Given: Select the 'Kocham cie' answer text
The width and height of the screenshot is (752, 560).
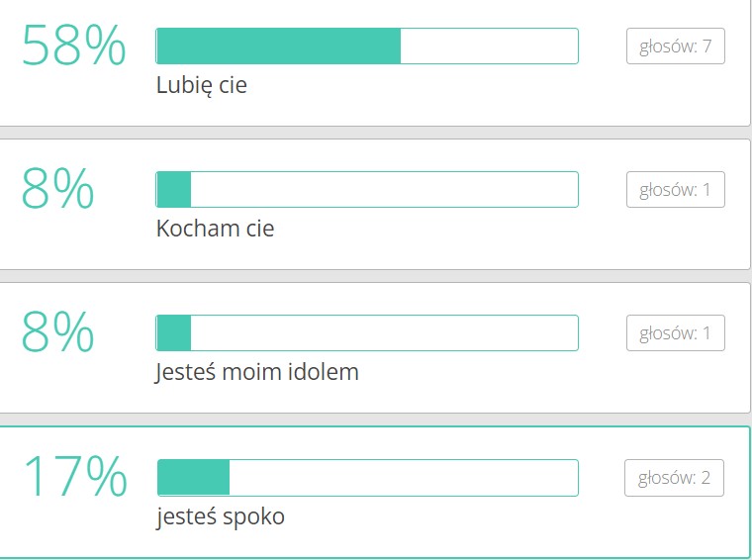Looking at the screenshot, I should click(x=215, y=230).
